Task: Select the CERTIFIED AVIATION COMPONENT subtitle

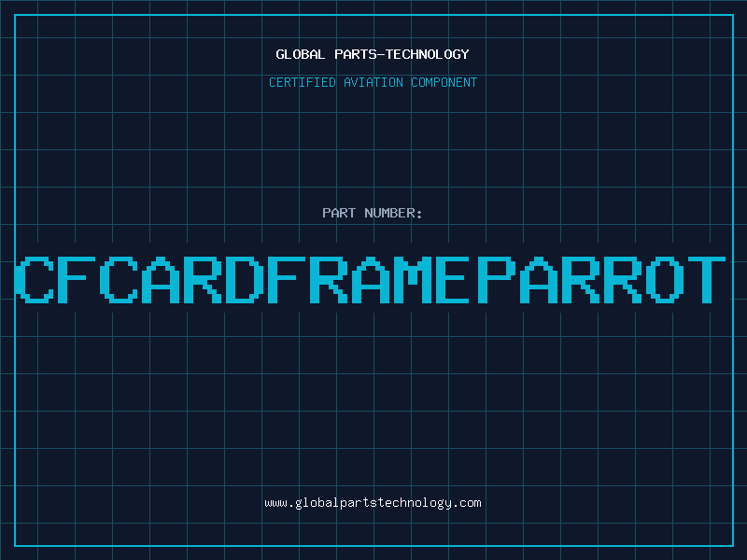Action: 373,82
